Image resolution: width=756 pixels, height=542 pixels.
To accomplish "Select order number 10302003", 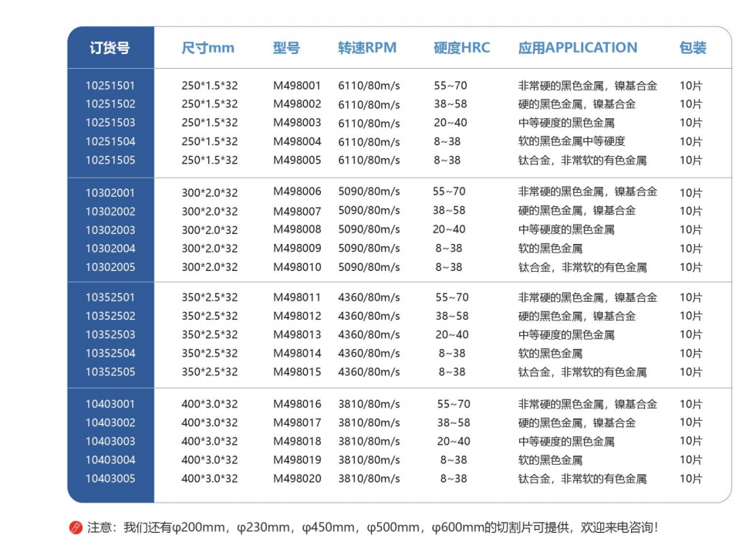I will (x=110, y=230).
